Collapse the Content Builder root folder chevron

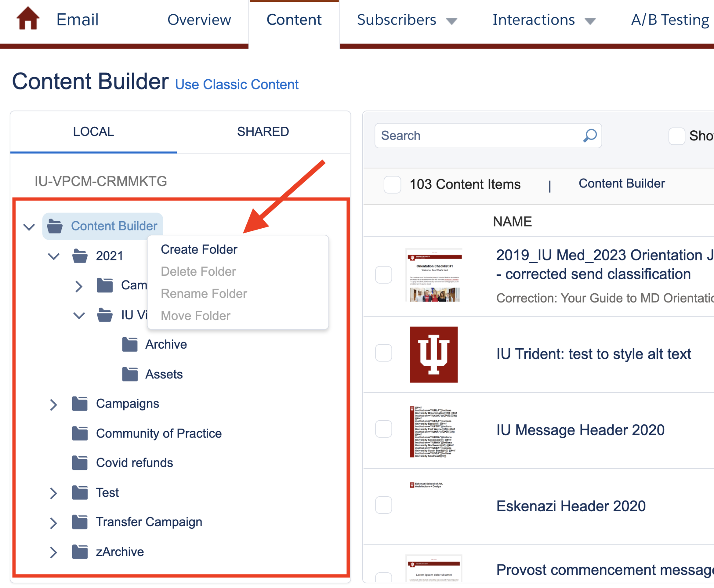(x=29, y=226)
